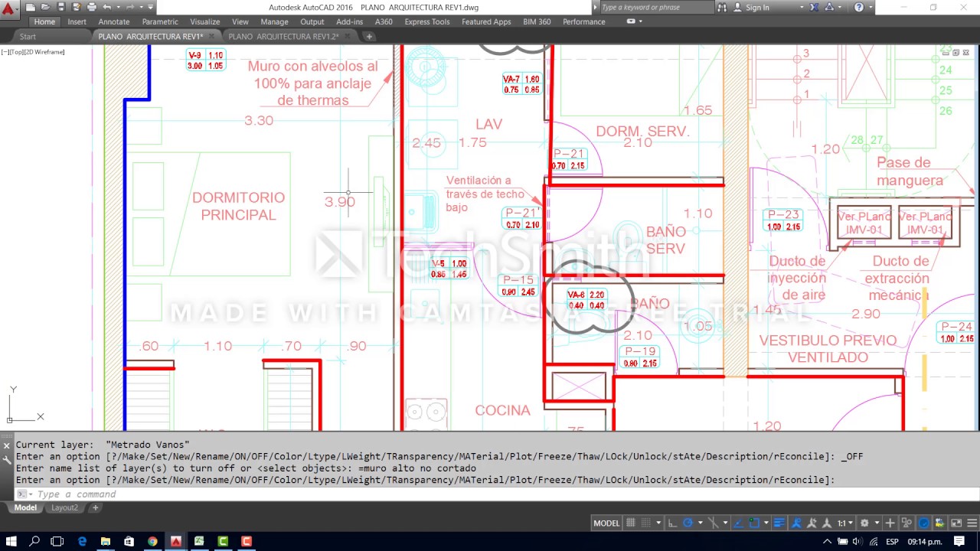The image size is (980, 551).
Task: Open the Undo history dropdown arrow
Action: [x=119, y=7]
